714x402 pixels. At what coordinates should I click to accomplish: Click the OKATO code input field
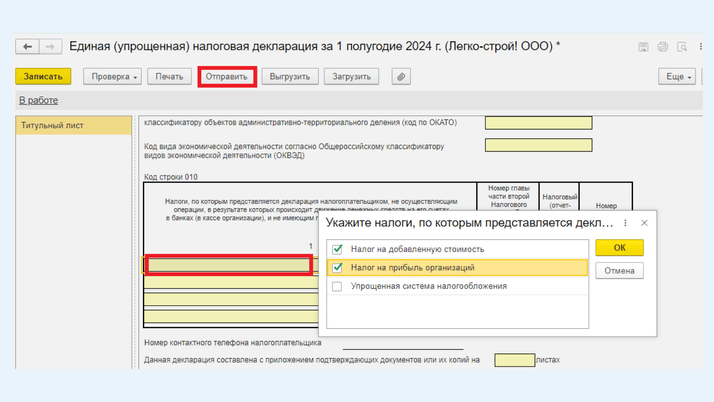pyautogui.click(x=538, y=123)
